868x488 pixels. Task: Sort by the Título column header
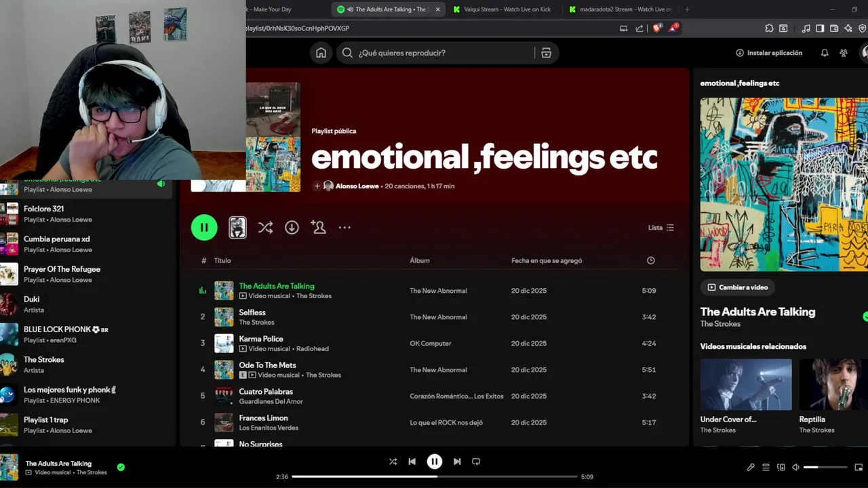pyautogui.click(x=222, y=260)
